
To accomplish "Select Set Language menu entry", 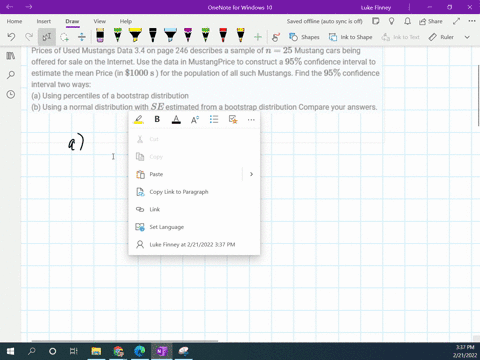I will click(x=194, y=227).
